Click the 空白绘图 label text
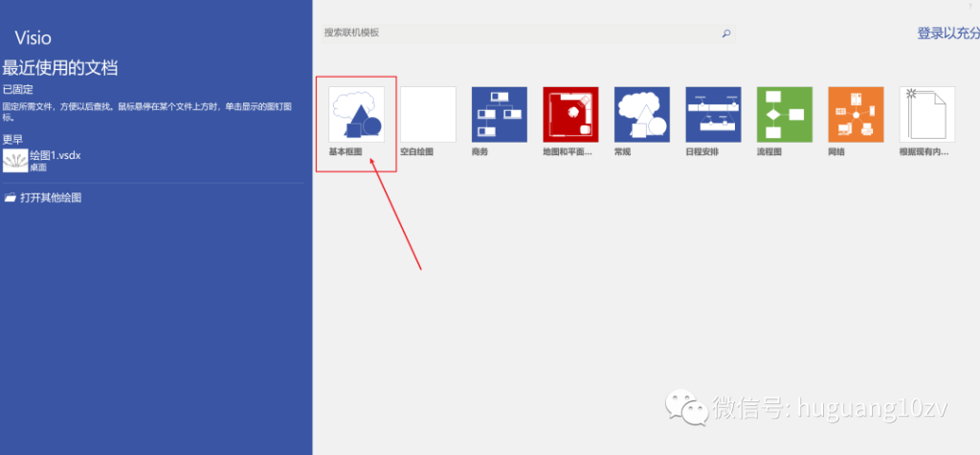The image size is (980, 455). coord(416,151)
